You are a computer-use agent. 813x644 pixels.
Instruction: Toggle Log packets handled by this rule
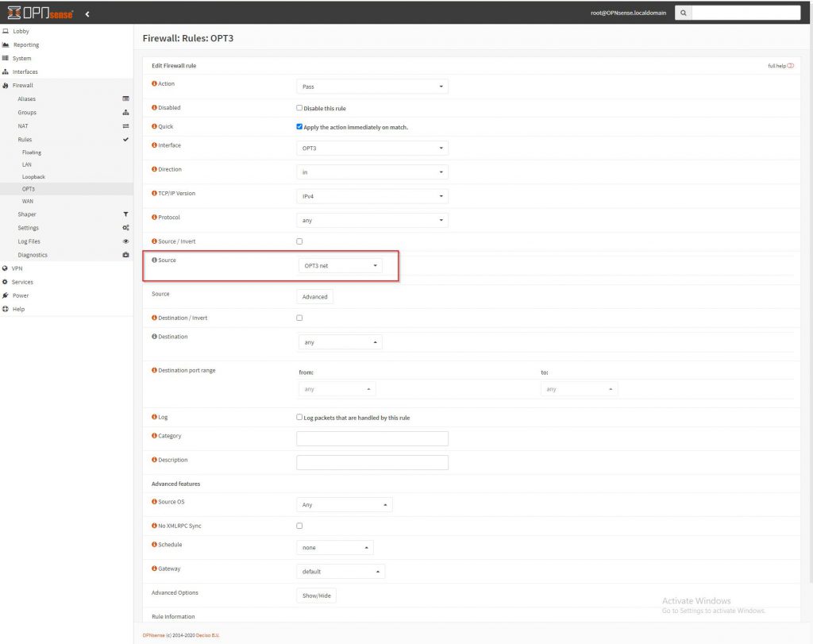coord(299,417)
